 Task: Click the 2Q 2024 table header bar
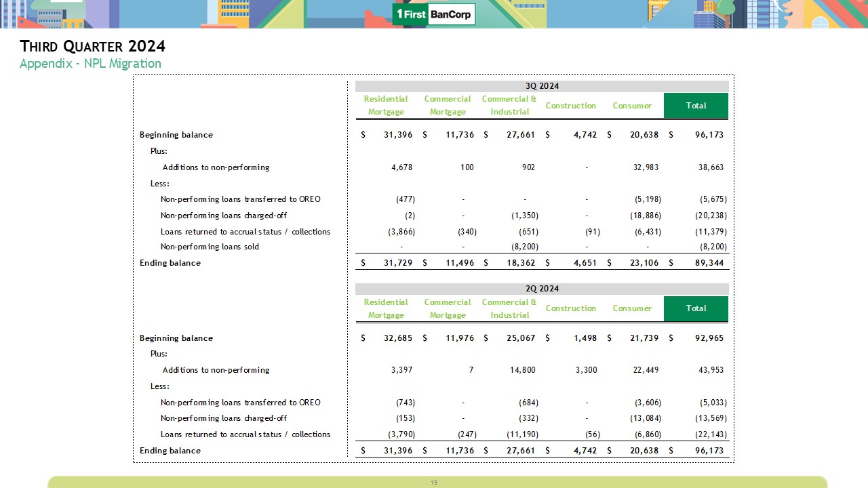(x=542, y=289)
